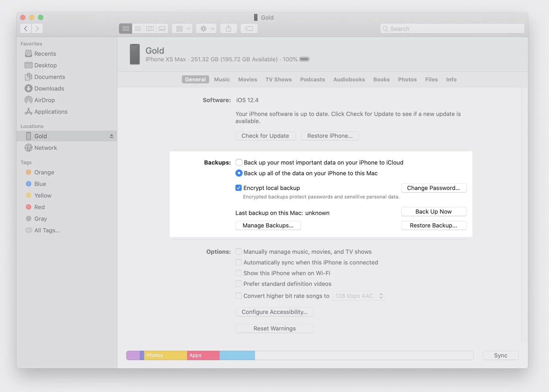
Task: Open Manage Backups
Action: click(268, 226)
